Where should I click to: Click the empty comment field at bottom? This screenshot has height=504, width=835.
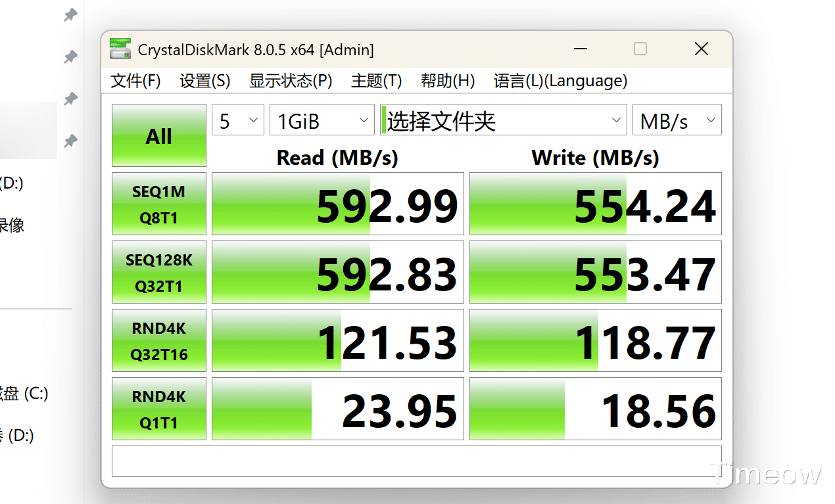tap(417, 461)
